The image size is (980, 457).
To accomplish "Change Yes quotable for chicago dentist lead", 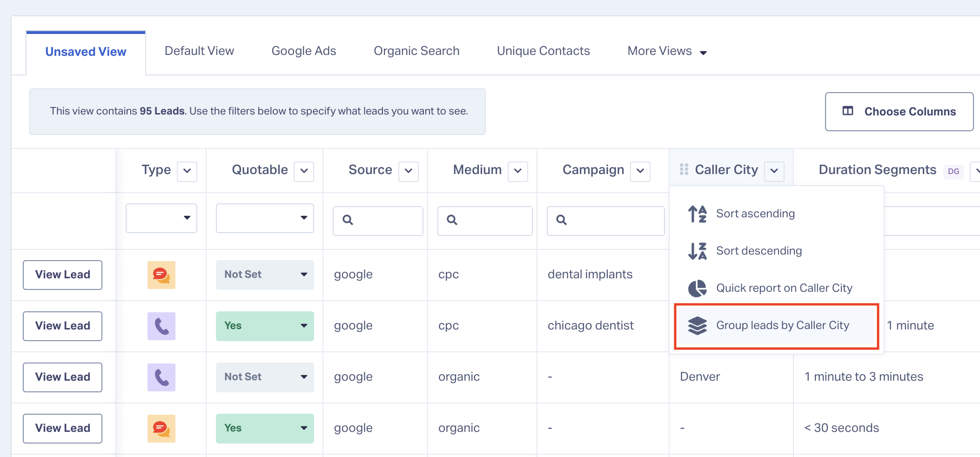I will pyautogui.click(x=265, y=326).
